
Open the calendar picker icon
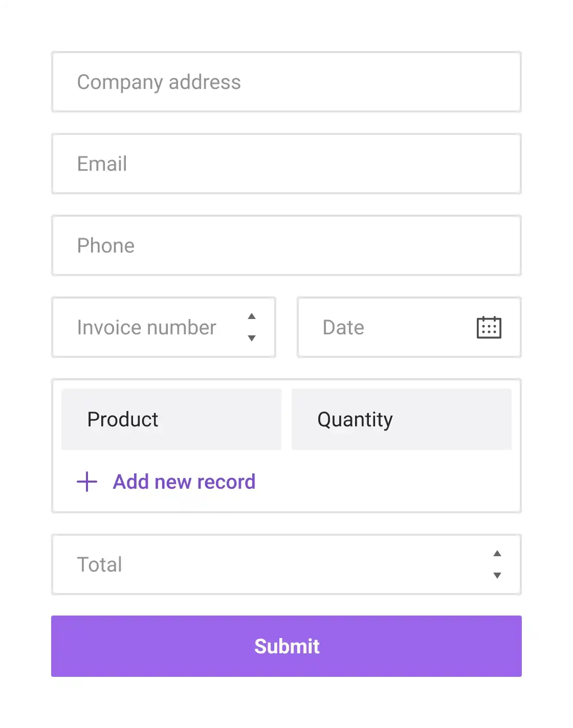(x=489, y=327)
